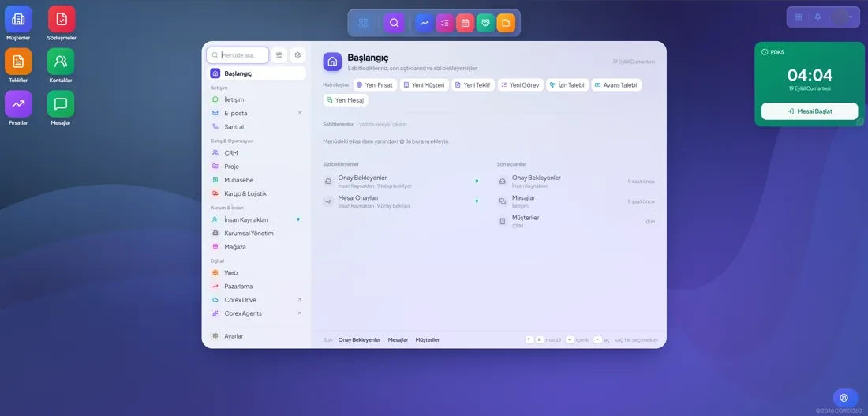Open menu settings gear beside search box
868x416 pixels.
(297, 54)
